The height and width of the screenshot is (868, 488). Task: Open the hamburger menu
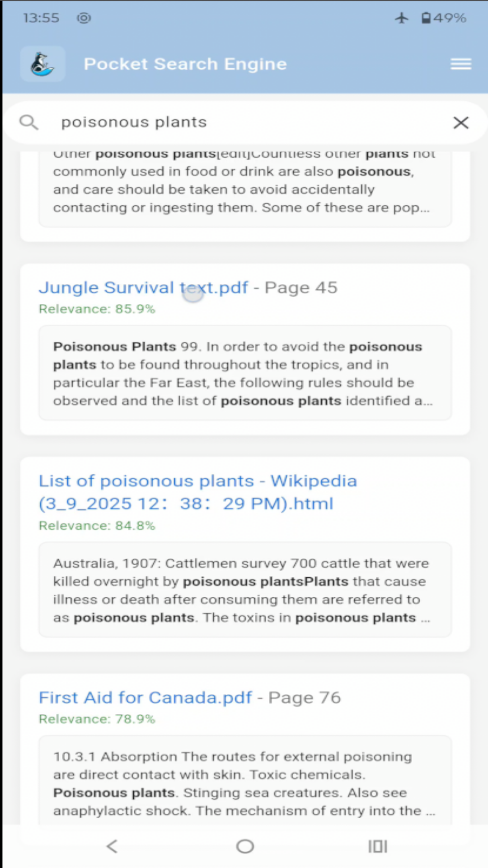460,64
